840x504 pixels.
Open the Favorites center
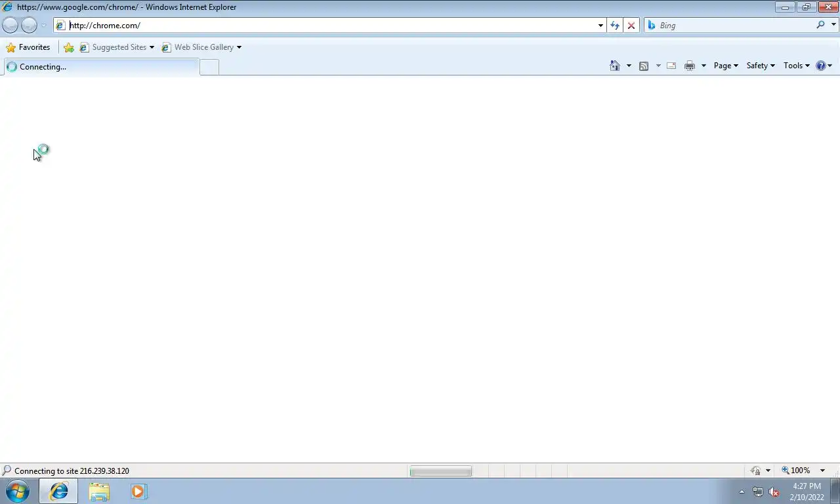[x=28, y=47]
